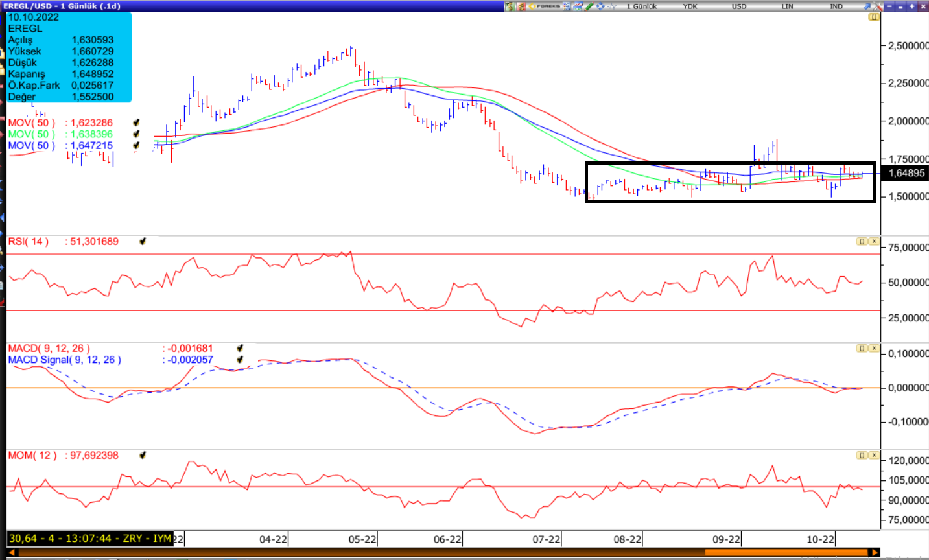Open the USD currency selector
Screen dimensions: 929x560
(x=739, y=6)
